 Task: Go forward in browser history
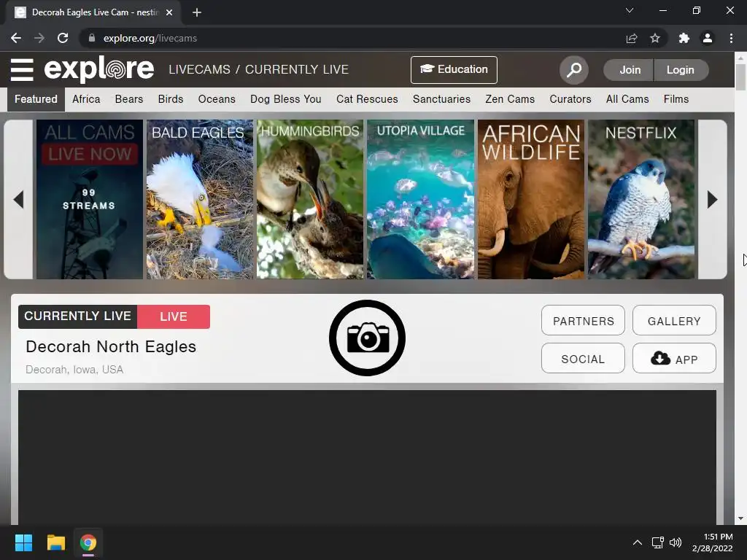39,38
